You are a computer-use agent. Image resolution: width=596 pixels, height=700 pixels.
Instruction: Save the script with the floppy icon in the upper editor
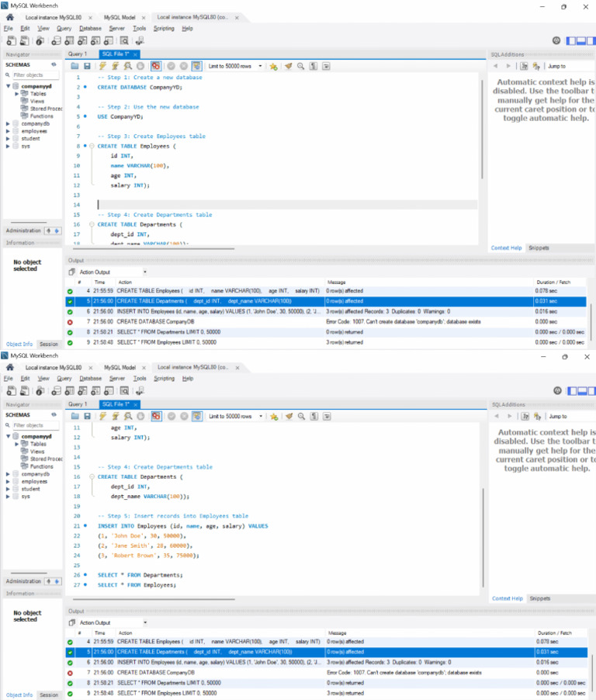[x=87, y=66]
